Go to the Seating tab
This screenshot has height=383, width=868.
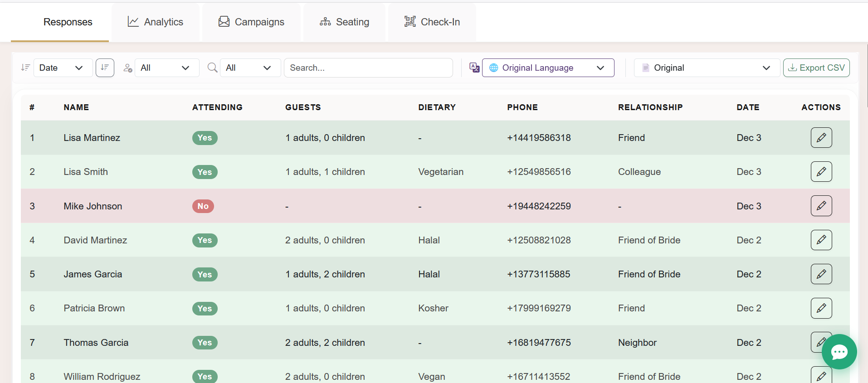pyautogui.click(x=345, y=22)
